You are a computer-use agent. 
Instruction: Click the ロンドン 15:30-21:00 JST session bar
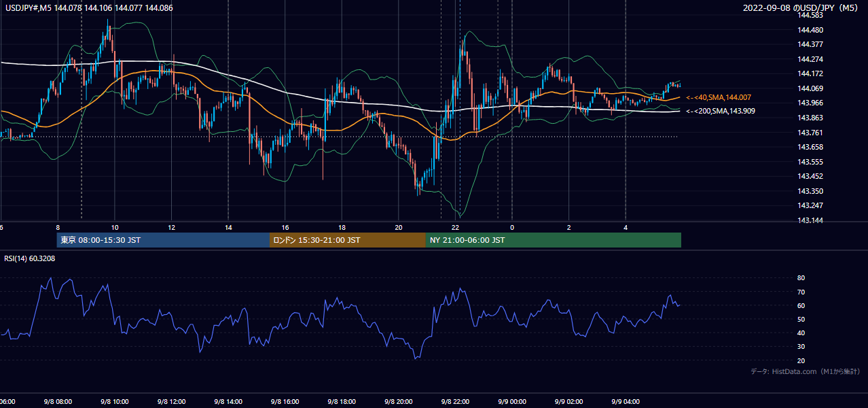348,240
